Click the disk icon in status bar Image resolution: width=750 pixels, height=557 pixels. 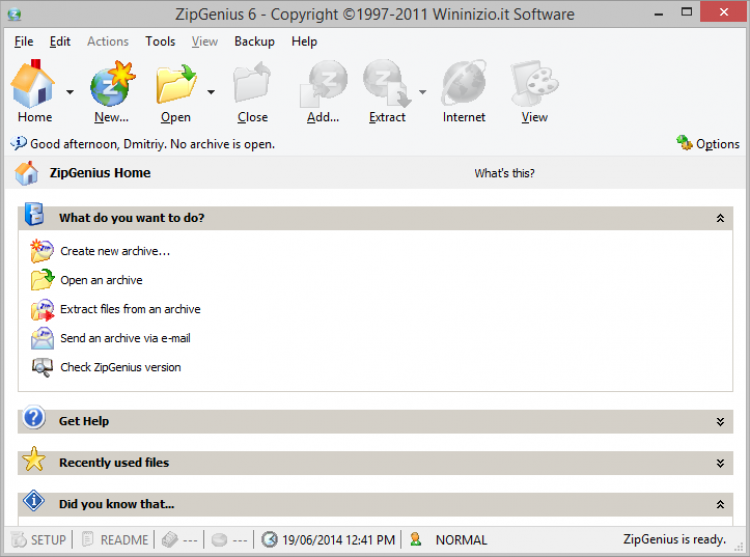[x=220, y=540]
